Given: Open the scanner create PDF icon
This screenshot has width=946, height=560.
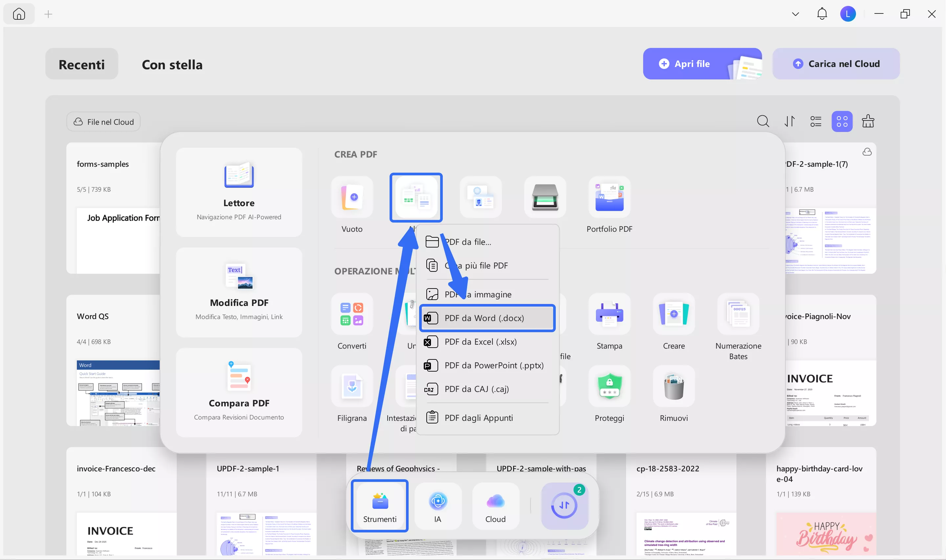Looking at the screenshot, I should click(545, 197).
